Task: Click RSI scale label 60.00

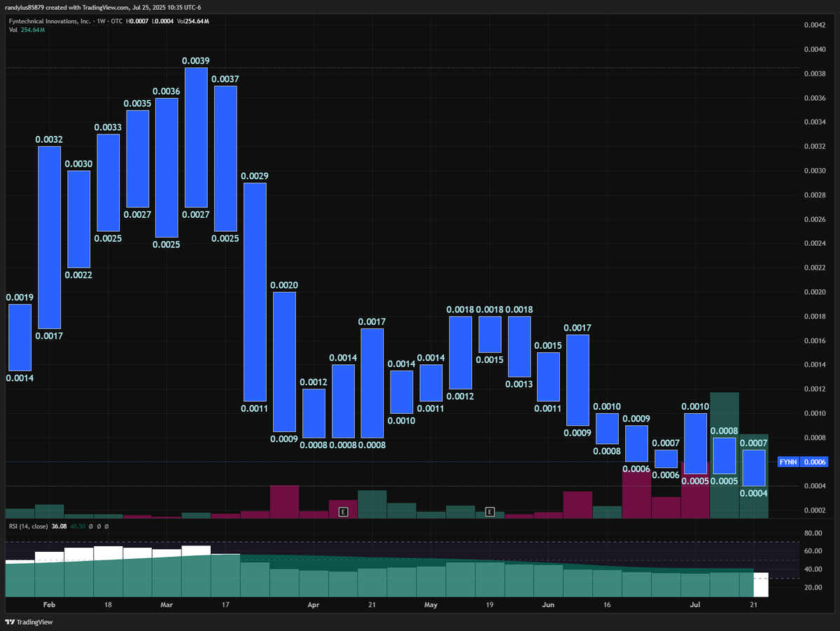Action: click(812, 551)
